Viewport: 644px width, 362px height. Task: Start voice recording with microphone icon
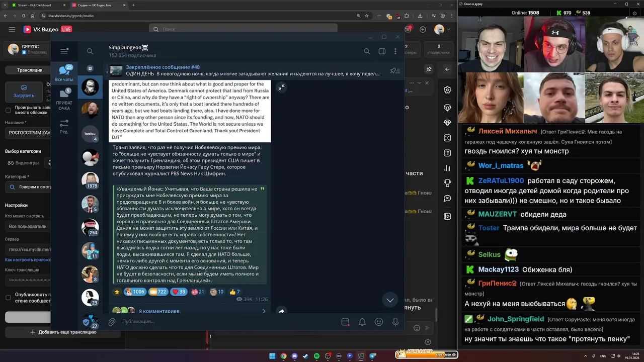click(x=396, y=322)
